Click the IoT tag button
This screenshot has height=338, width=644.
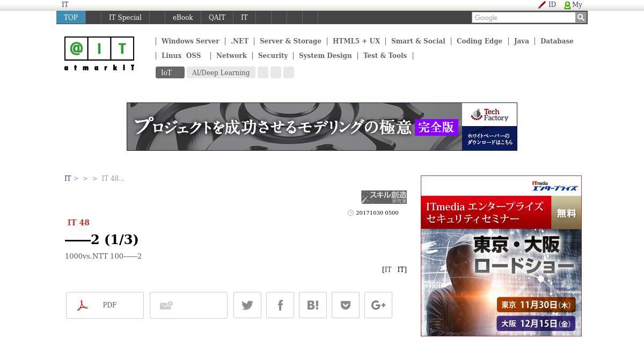pos(170,72)
